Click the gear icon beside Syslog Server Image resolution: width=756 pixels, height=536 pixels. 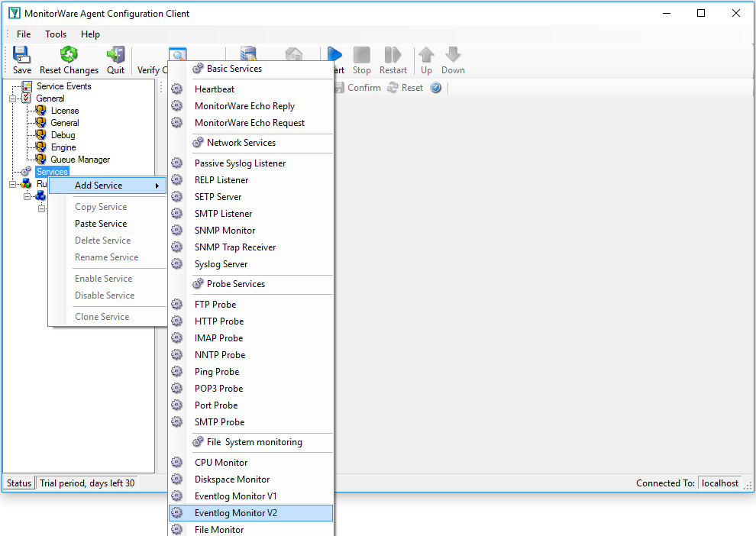click(x=177, y=264)
